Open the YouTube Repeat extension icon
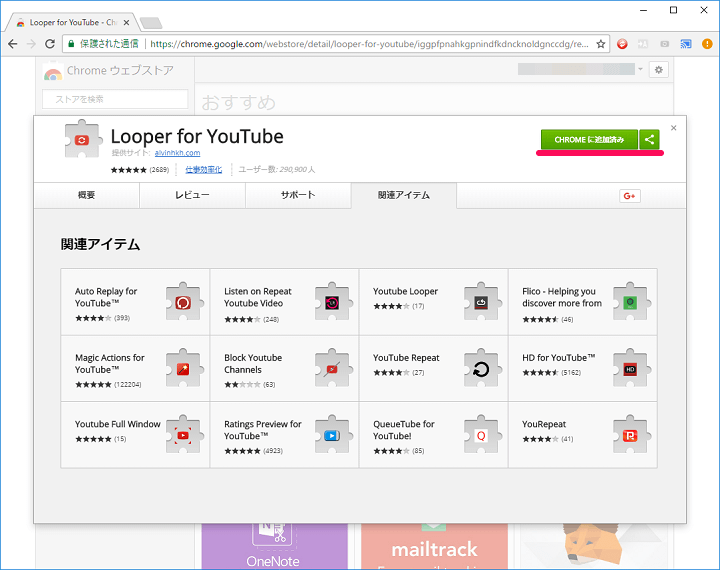 pyautogui.click(x=481, y=368)
